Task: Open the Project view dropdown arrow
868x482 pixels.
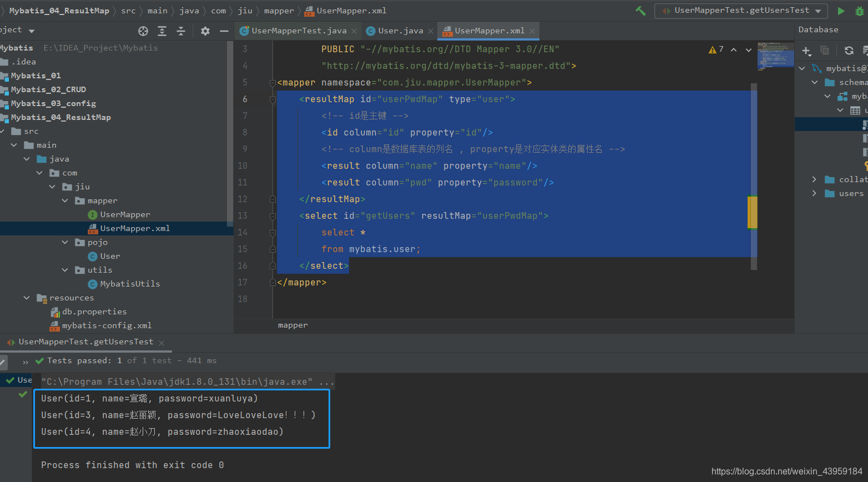Action: click(x=32, y=31)
